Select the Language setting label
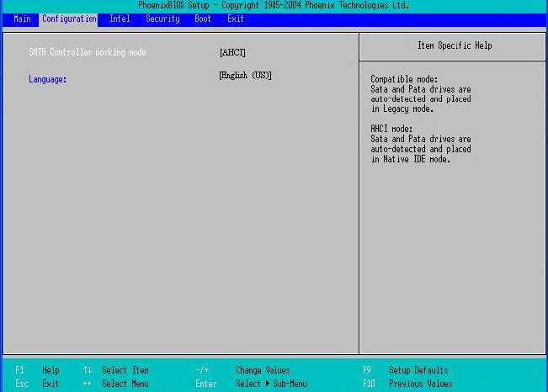The height and width of the screenshot is (392, 548). (47, 79)
